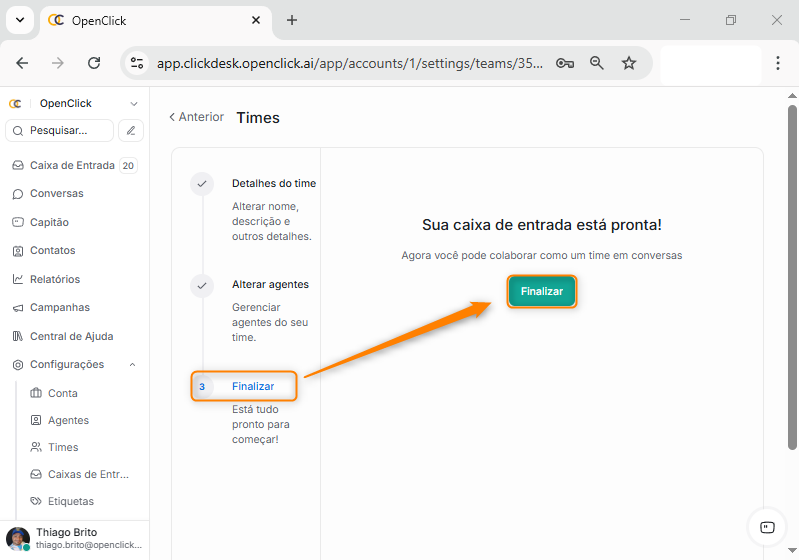
Task: Go back using the Anterior link
Action: 196,117
